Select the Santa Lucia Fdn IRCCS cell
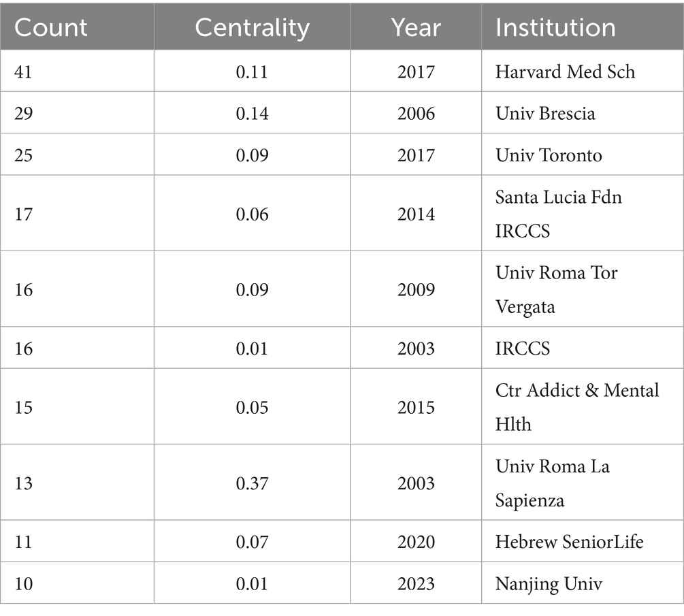The height and width of the screenshot is (616, 684). pyautogui.click(x=559, y=214)
